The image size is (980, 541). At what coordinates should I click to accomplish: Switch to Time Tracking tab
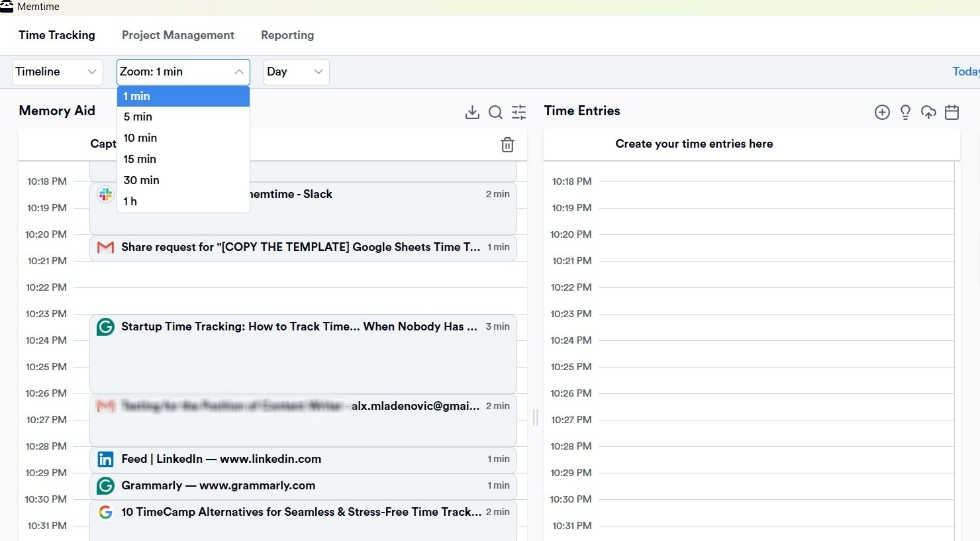coord(57,35)
